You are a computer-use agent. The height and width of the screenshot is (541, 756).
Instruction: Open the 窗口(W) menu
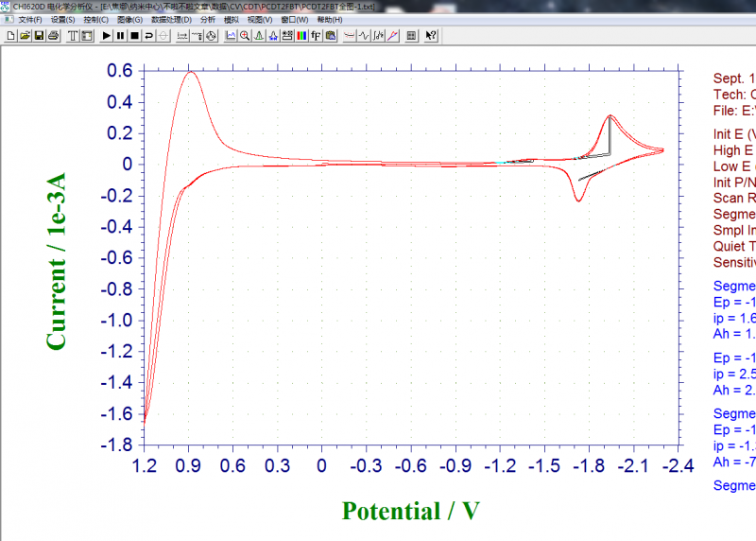pos(295,20)
